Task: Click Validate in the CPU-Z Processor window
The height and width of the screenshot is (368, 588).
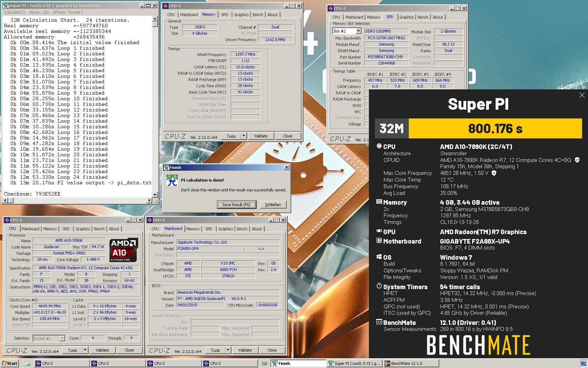Action: pos(102,350)
